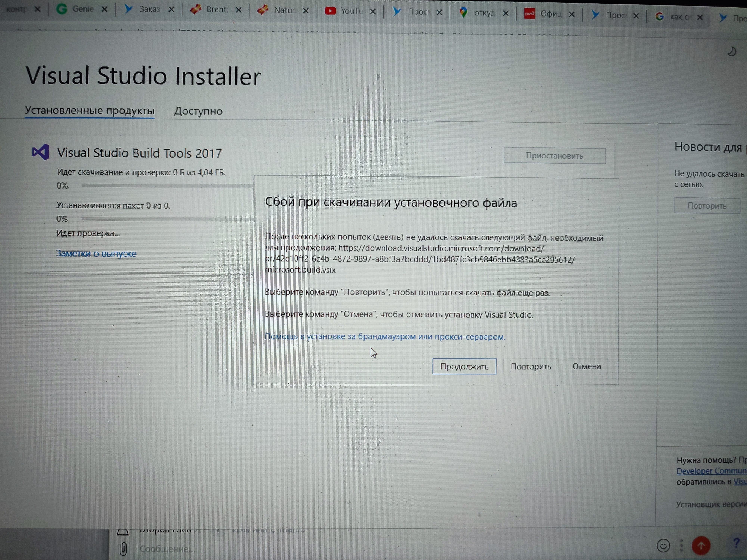This screenshot has width=747, height=560.
Task: Click the Genie tab Google favicon
Action: (61, 9)
